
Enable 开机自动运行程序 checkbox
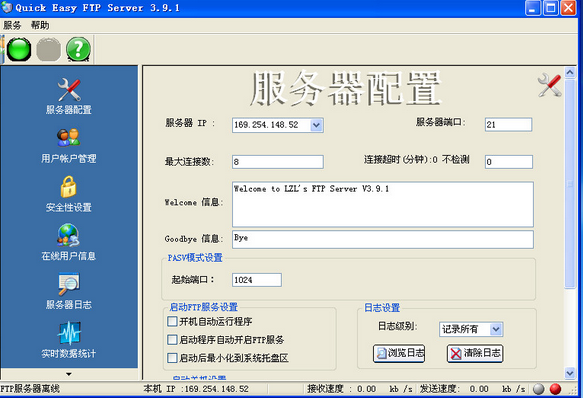click(x=172, y=321)
